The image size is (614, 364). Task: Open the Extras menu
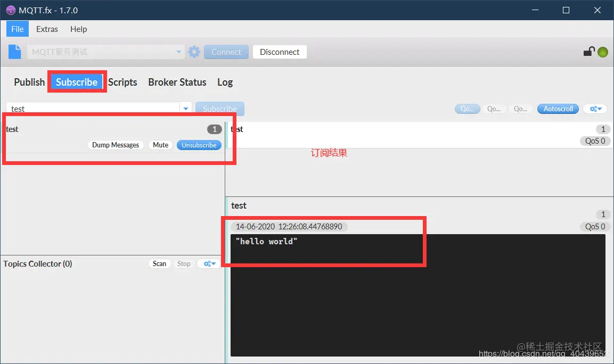point(47,29)
